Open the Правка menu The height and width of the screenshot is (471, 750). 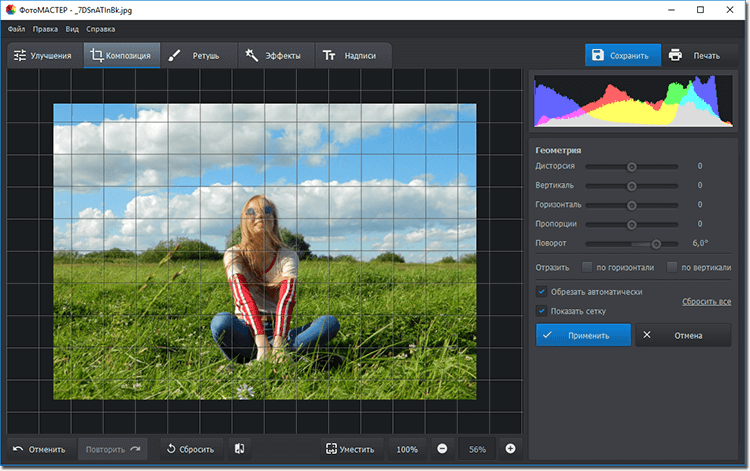(45, 29)
